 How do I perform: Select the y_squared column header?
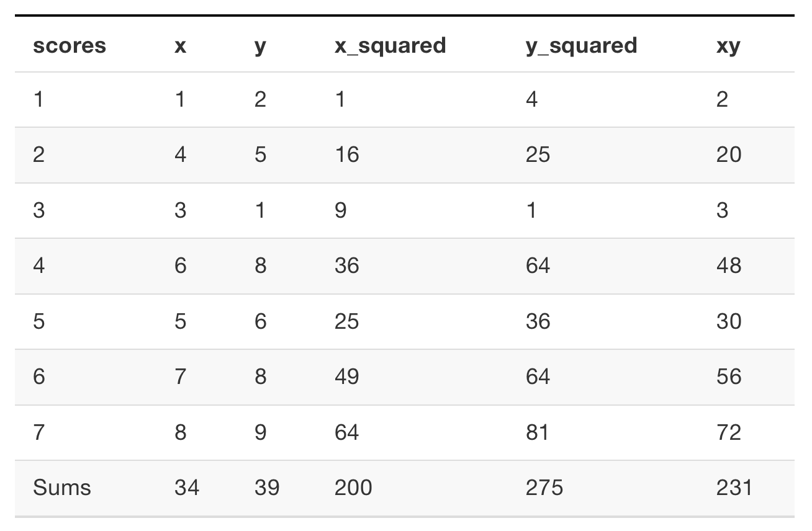coord(581,45)
